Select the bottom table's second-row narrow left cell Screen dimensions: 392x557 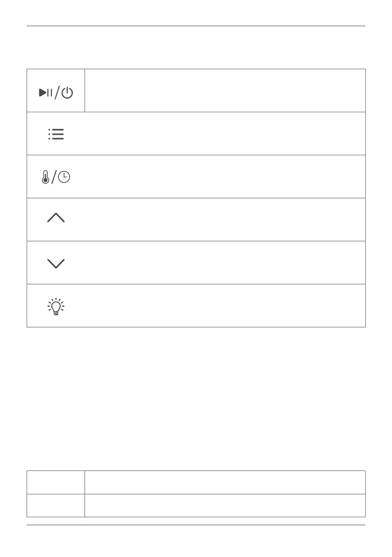point(56,505)
